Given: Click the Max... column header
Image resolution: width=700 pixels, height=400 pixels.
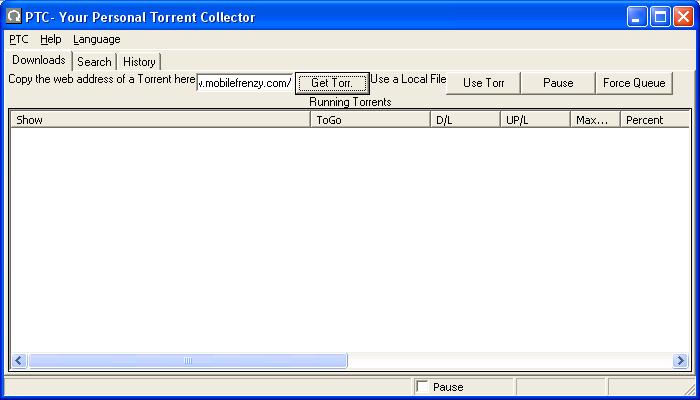Looking at the screenshot, I should pos(596,120).
